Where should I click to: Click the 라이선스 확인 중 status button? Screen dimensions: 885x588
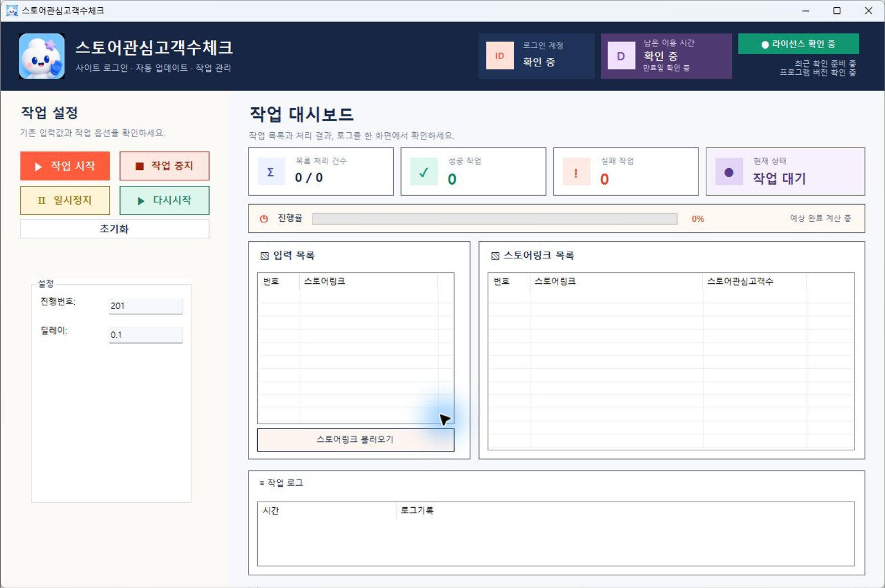click(798, 44)
